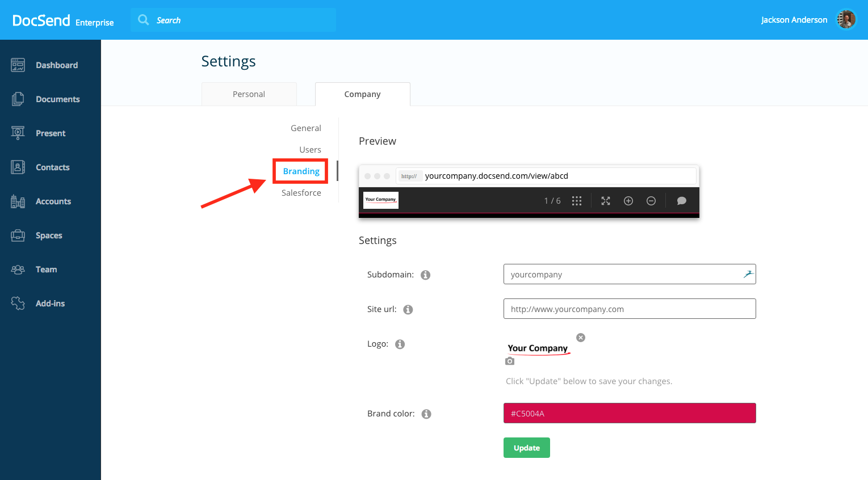The image size is (868, 480).
Task: Click the camera icon to upload logo
Action: [510, 361]
